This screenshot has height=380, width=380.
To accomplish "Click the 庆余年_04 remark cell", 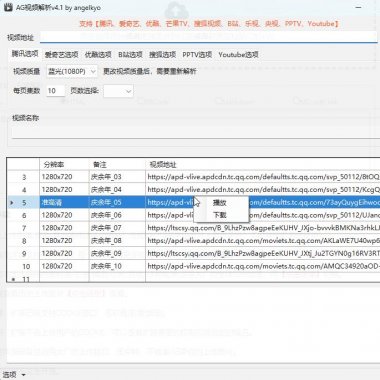I will (117, 190).
